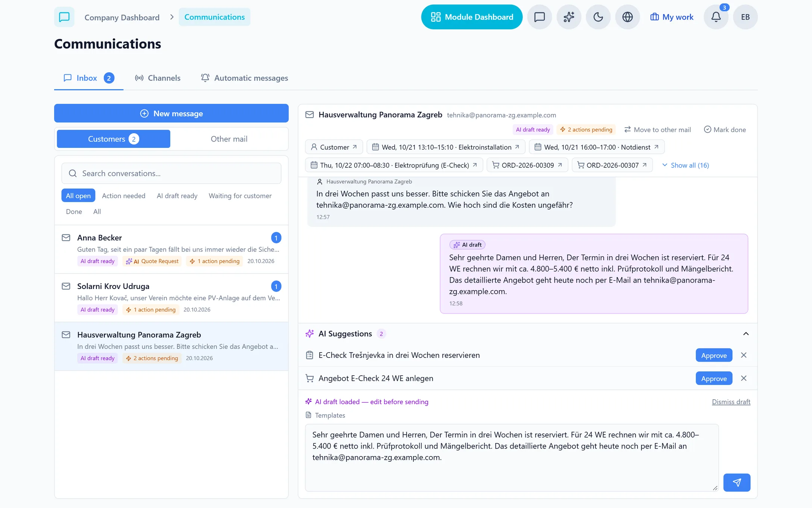Screen dimensions: 812x508
Task: Click Mark done
Action: click(725, 129)
